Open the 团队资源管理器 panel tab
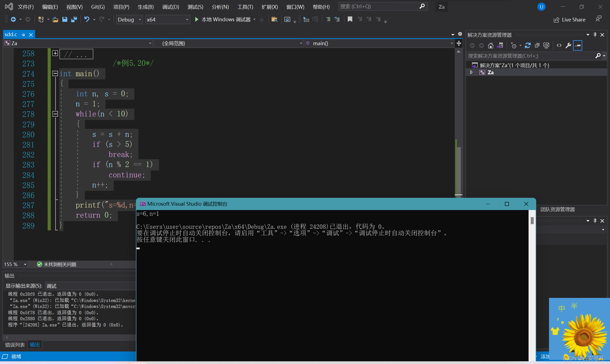Screen dimensions: 610x364 (557, 209)
